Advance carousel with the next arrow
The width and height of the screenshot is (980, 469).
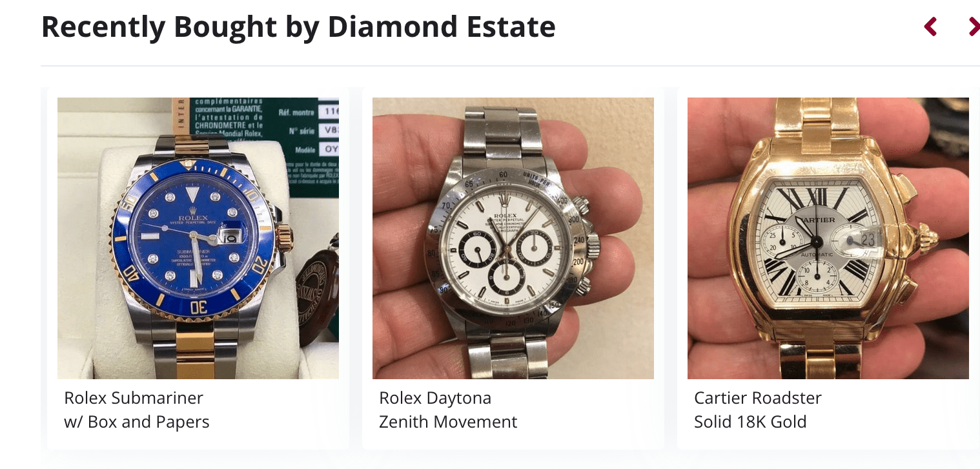(x=974, y=27)
